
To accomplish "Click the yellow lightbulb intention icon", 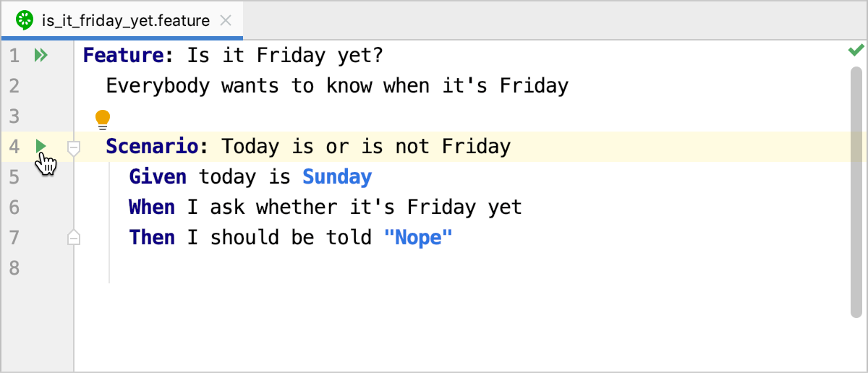I will 103,118.
